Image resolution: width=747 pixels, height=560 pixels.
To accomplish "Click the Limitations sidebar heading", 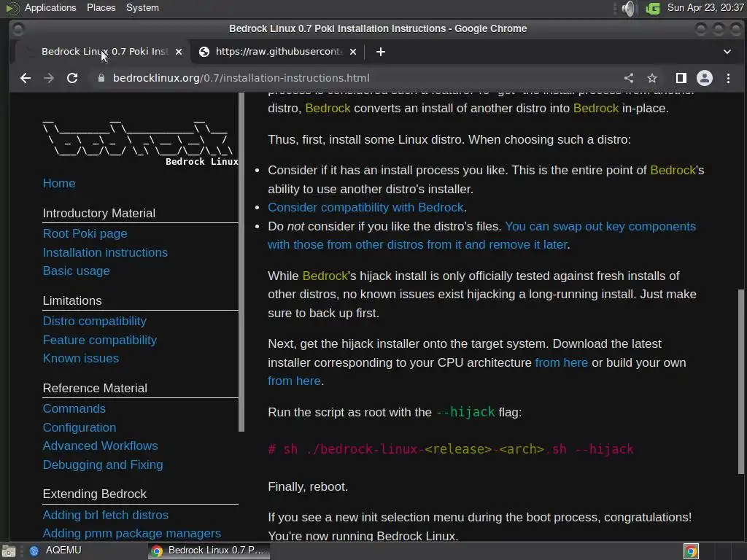I will tap(72, 301).
